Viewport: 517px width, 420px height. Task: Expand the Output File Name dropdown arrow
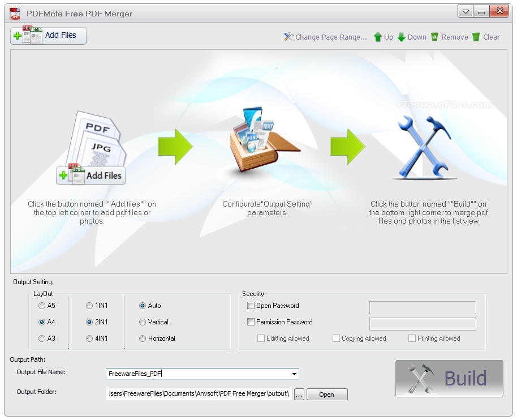(x=294, y=374)
